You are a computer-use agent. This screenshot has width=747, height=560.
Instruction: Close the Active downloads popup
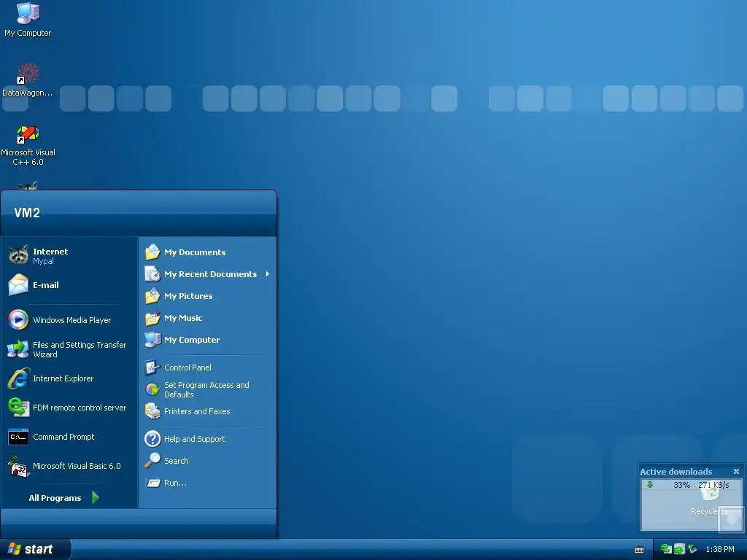tap(736, 472)
